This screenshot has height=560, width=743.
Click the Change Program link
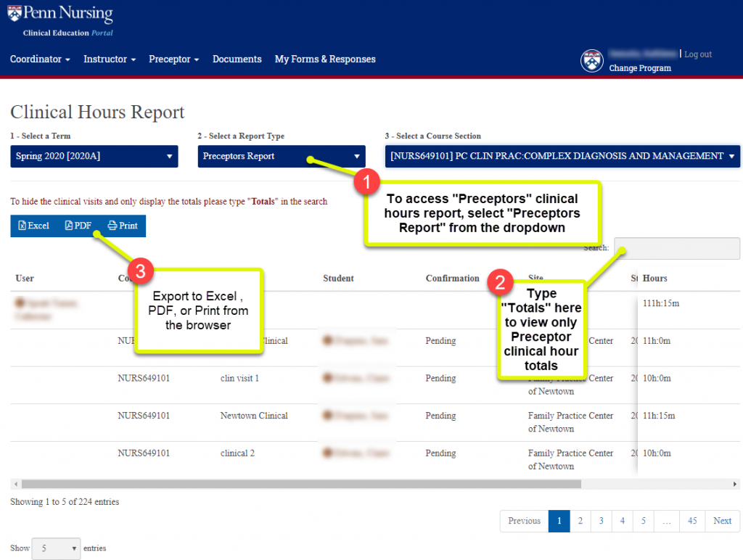tap(640, 68)
